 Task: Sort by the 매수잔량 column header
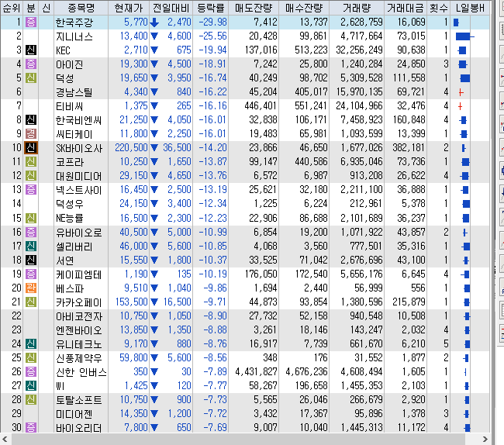pos(304,8)
